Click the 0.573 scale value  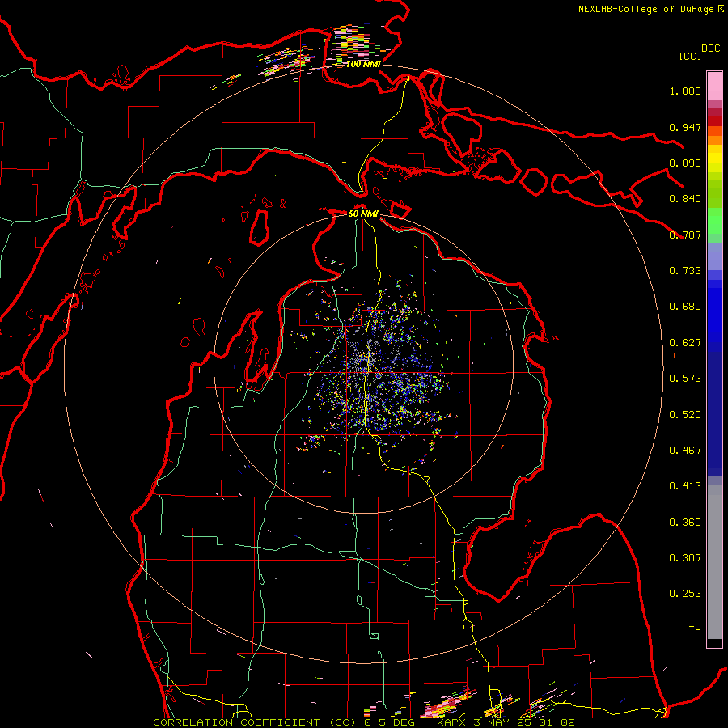coord(685,379)
